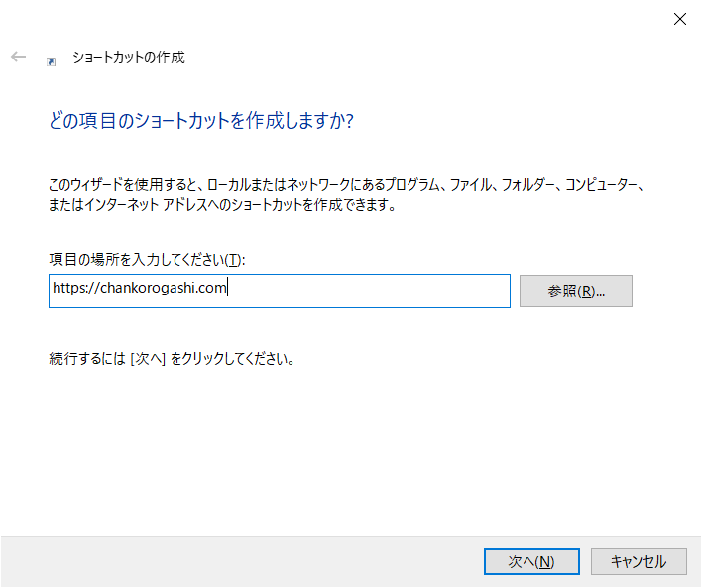Screen dimensions: 702x588
Task: Click the text 続行するには [次へ] をクリックしてください。
Action: (x=172, y=359)
